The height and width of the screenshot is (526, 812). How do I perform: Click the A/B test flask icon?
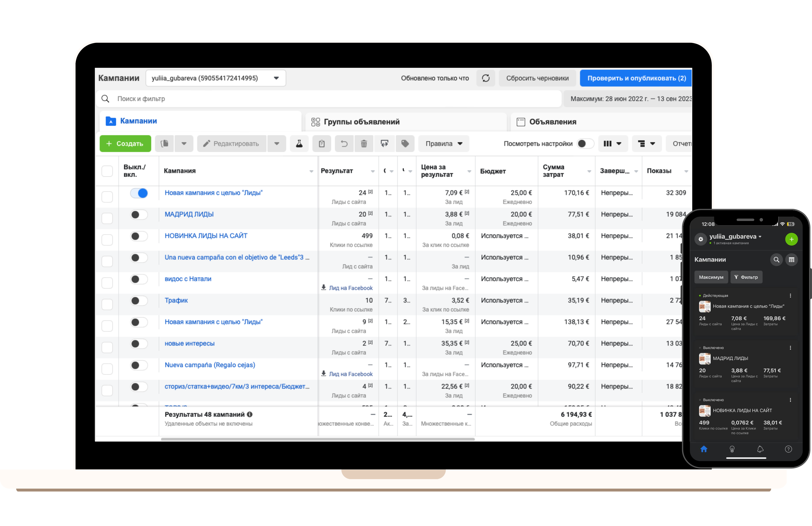(x=299, y=144)
